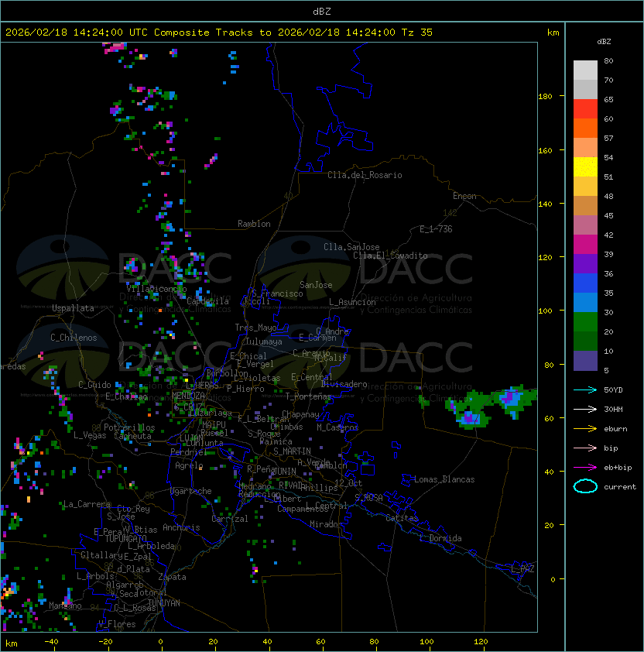
Task: Select the L_Dormida label
Action: tap(440, 538)
